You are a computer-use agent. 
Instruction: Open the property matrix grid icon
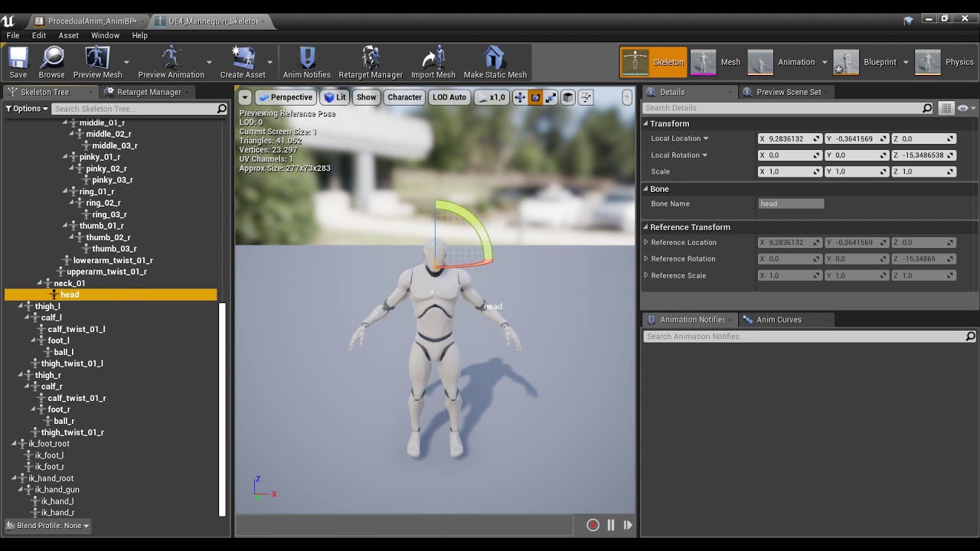point(946,108)
